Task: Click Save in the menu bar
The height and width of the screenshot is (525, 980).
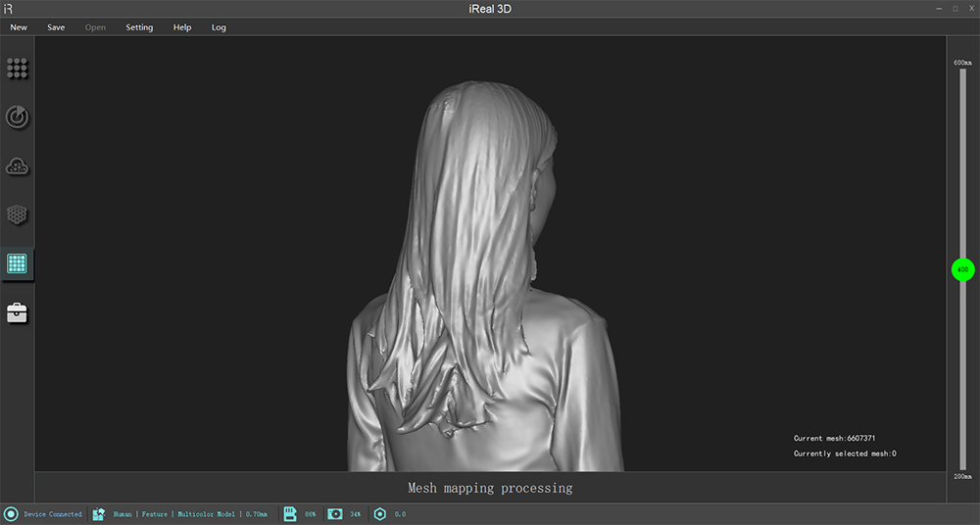Action: pos(56,27)
